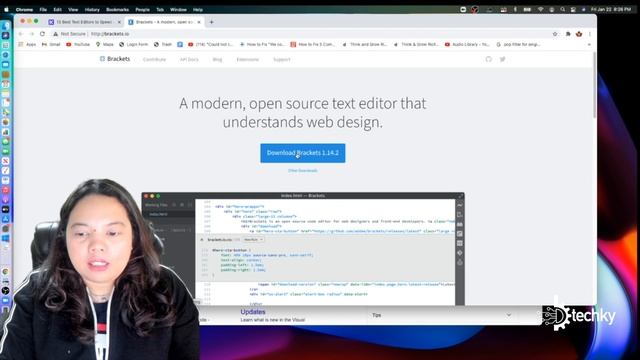Image resolution: width=640 pixels, height=360 pixels.
Task: Open the Extensions nav link
Action: point(248,60)
